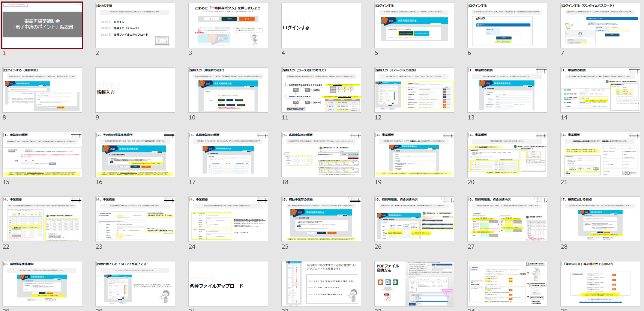Choose slide 6 showing gBizID login
Screen dimensions: 644x311
coord(507,26)
